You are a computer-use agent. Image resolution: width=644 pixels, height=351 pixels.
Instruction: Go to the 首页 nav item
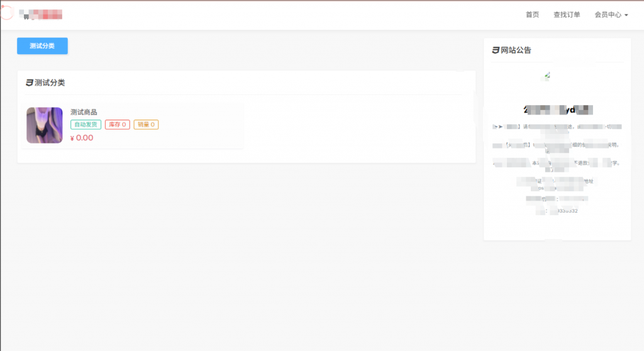532,15
